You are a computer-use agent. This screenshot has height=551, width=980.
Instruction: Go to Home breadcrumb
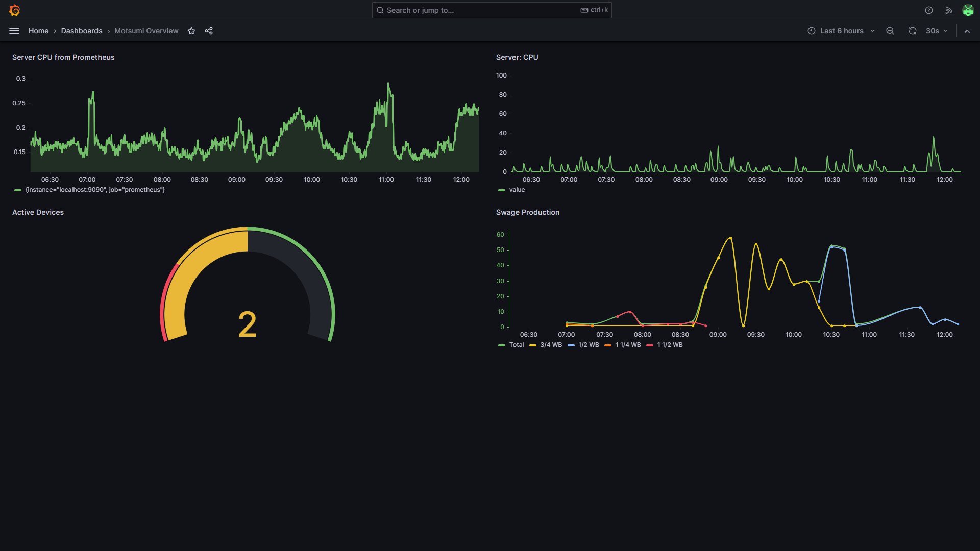[38, 31]
